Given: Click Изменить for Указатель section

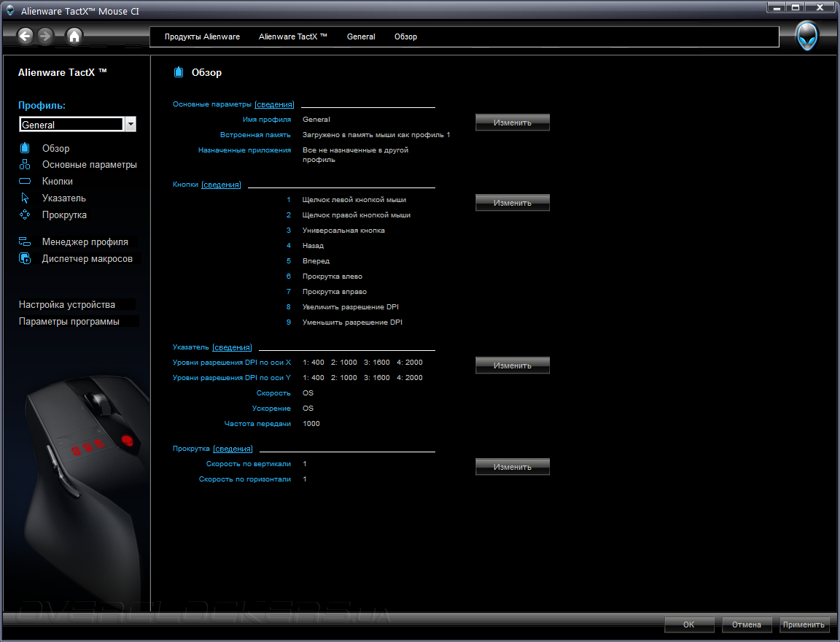Looking at the screenshot, I should pos(512,365).
